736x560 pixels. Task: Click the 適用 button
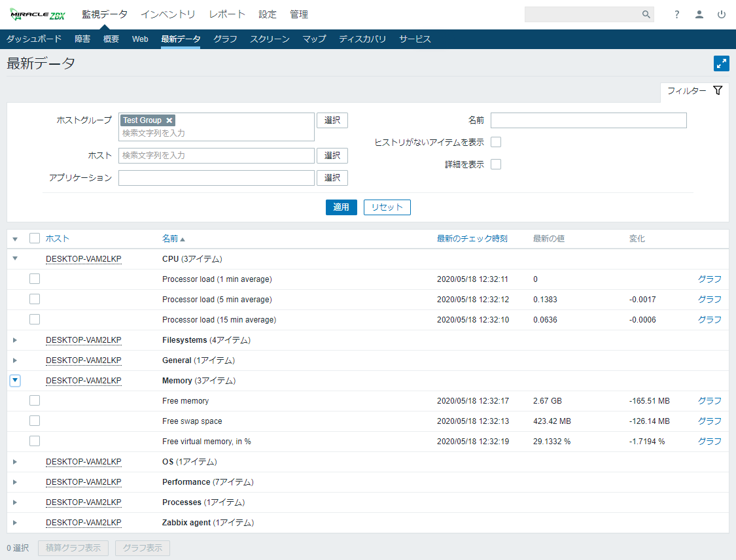[x=341, y=207]
